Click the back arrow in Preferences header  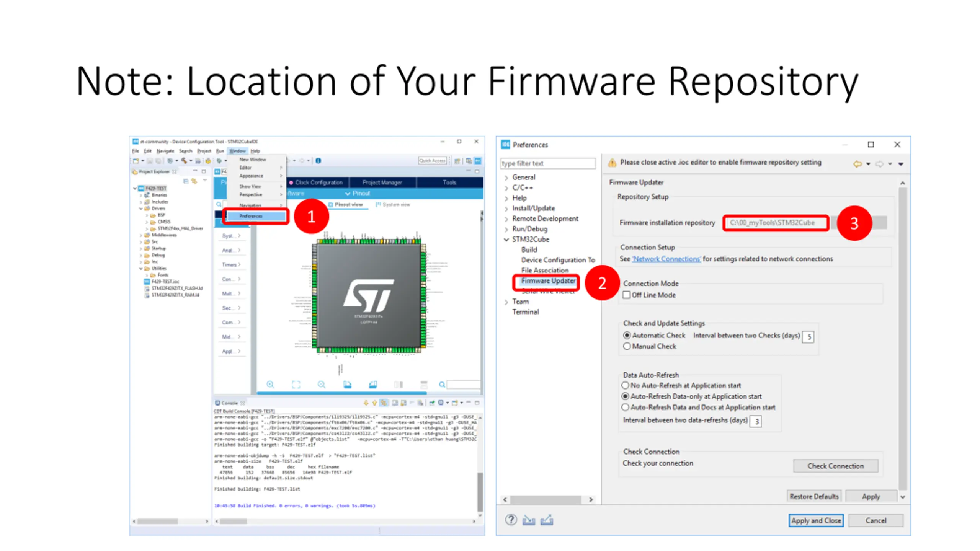(857, 164)
